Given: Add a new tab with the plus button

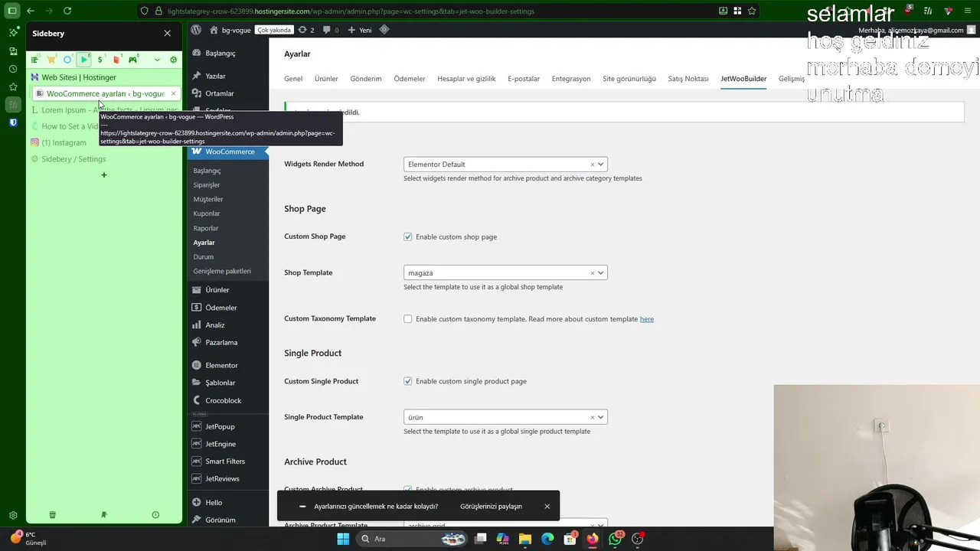Looking at the screenshot, I should coord(104,175).
